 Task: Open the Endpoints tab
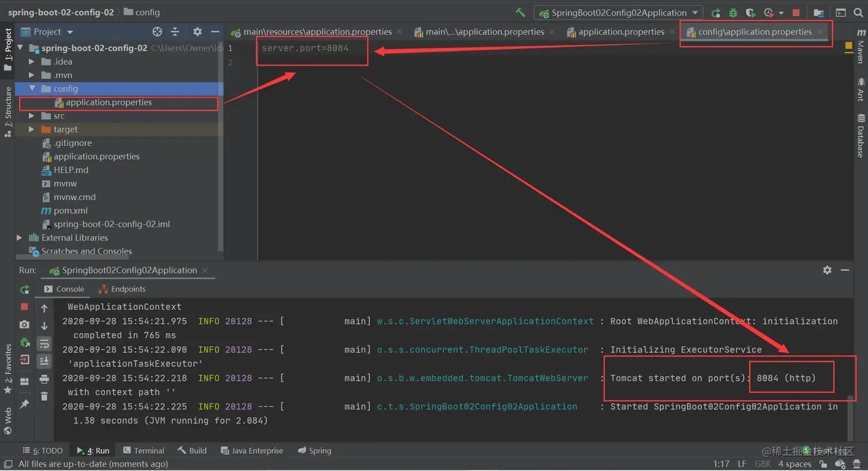122,289
